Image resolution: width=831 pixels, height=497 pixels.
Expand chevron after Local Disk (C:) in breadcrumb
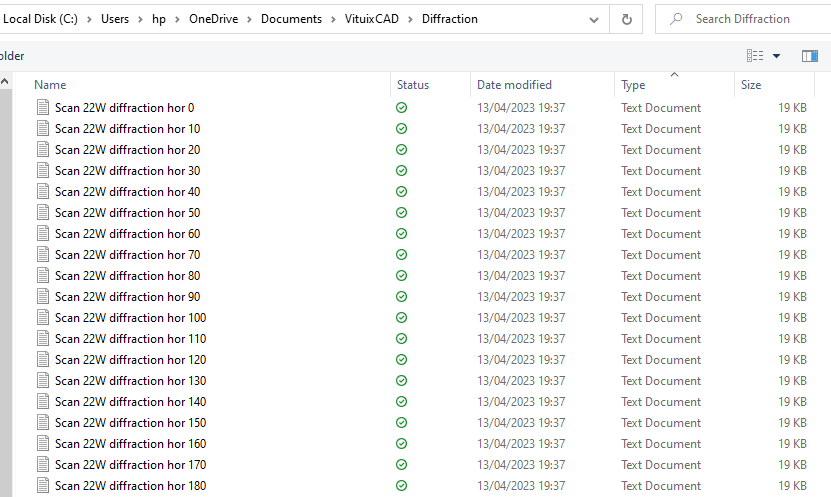pos(89,20)
